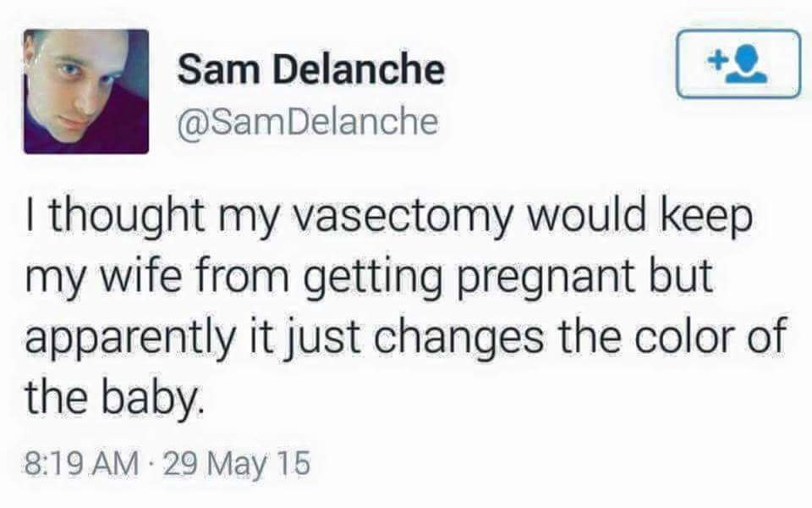Click the word "would" in the tweet
This screenshot has height=508, width=812.
pos(595,218)
